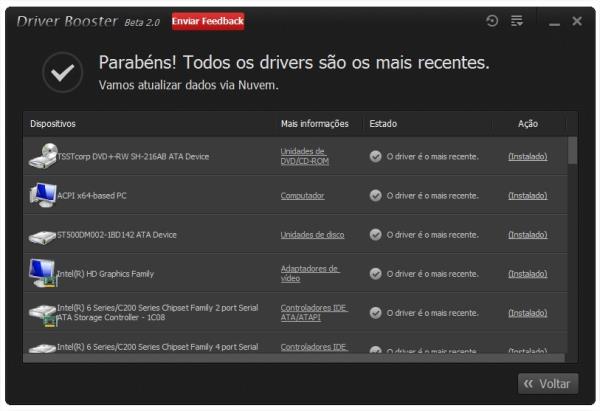Click Instalado link in TSSTcorp row

[528, 157]
